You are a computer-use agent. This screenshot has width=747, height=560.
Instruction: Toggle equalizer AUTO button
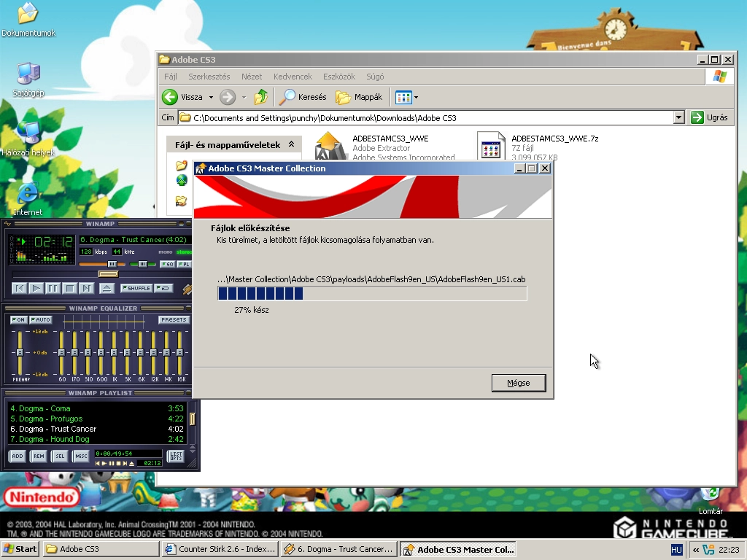coord(41,319)
